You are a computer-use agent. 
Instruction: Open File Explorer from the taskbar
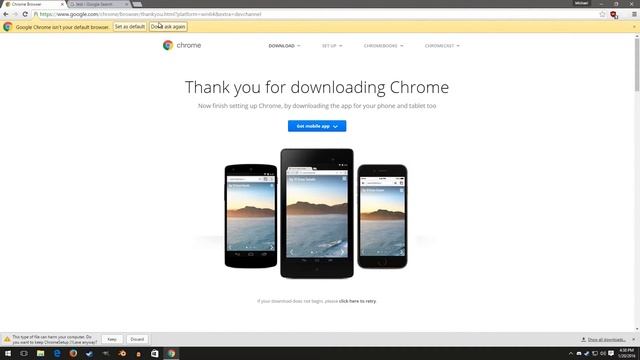pos(40,353)
